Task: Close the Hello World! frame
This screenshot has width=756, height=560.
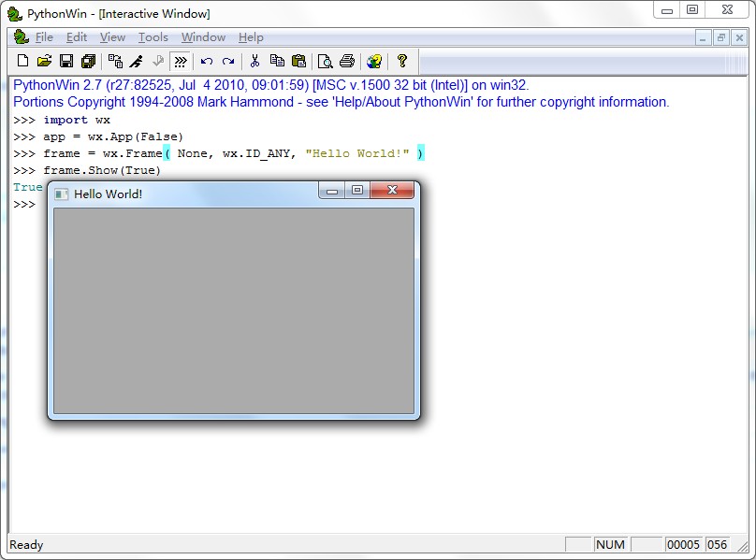Action: click(x=392, y=190)
